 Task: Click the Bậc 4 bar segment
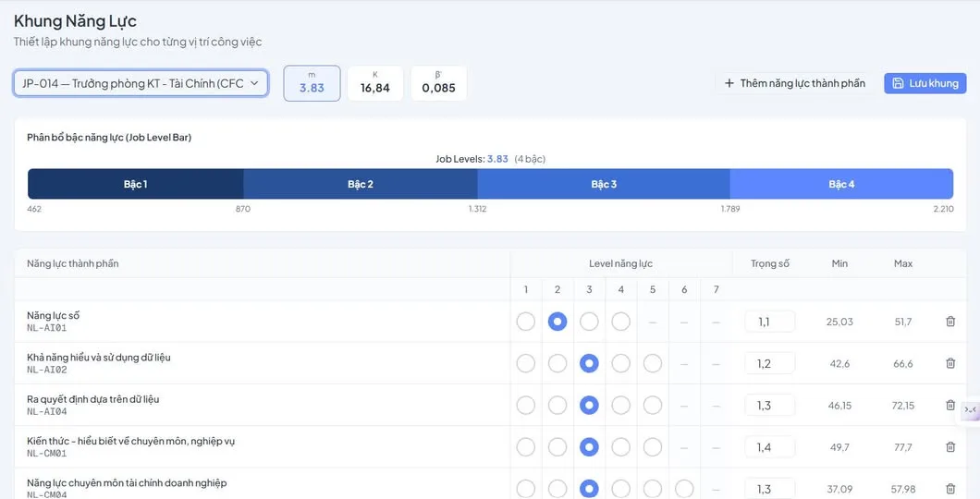pyautogui.click(x=841, y=184)
